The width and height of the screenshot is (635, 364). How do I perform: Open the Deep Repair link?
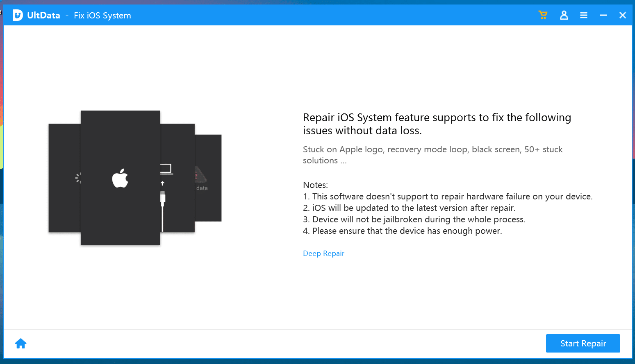[x=323, y=253]
